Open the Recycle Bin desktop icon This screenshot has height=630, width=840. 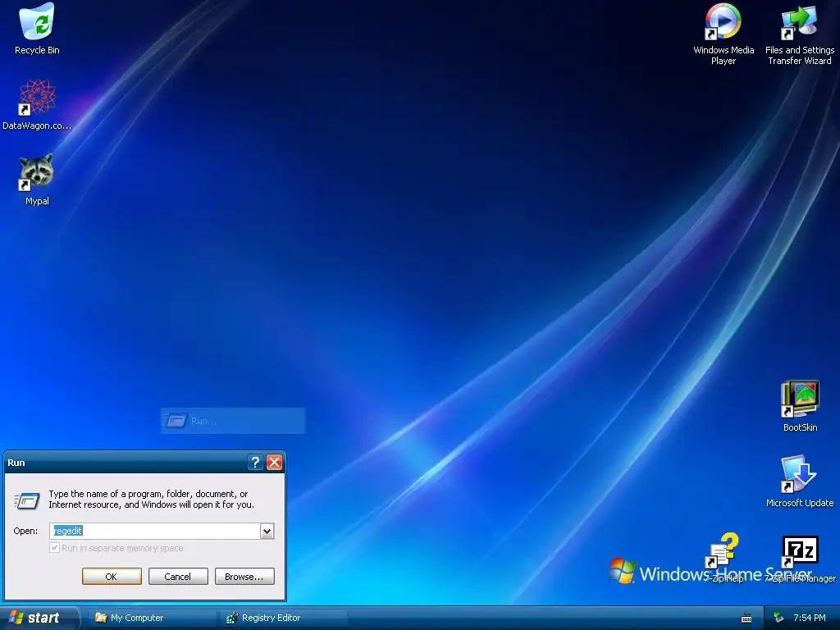[37, 29]
